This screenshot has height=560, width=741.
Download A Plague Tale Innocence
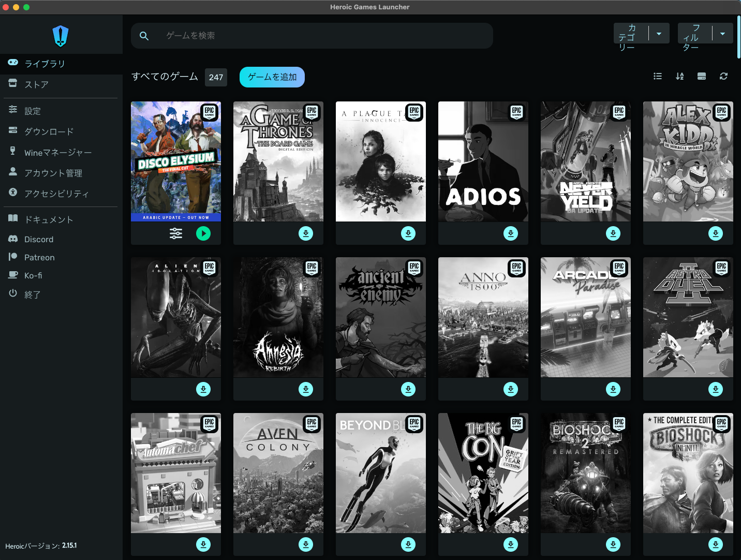[x=408, y=233]
